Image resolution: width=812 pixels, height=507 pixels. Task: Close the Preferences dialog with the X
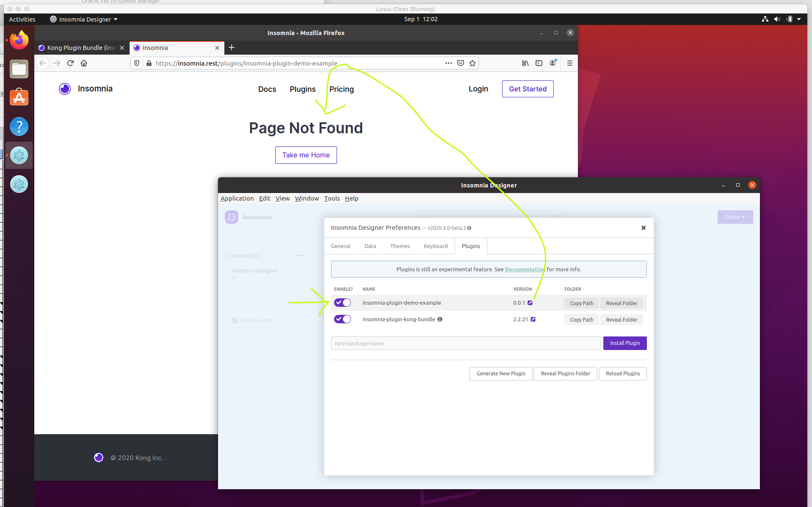point(644,228)
